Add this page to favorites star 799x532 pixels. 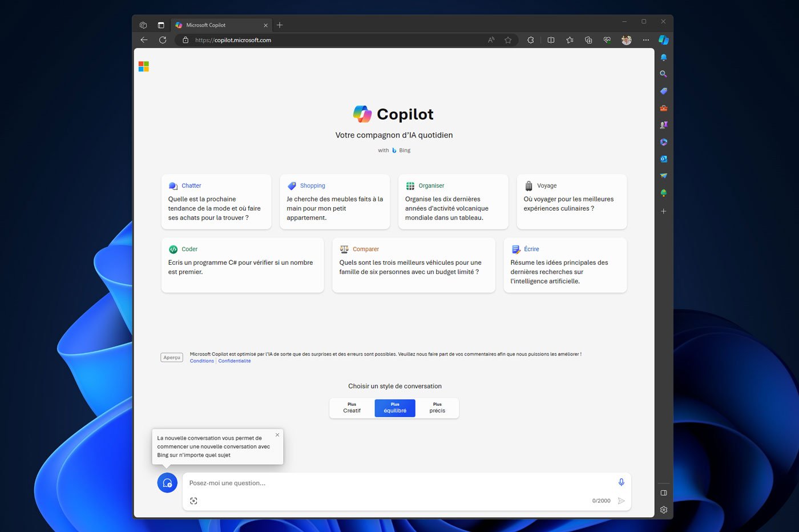pyautogui.click(x=508, y=40)
